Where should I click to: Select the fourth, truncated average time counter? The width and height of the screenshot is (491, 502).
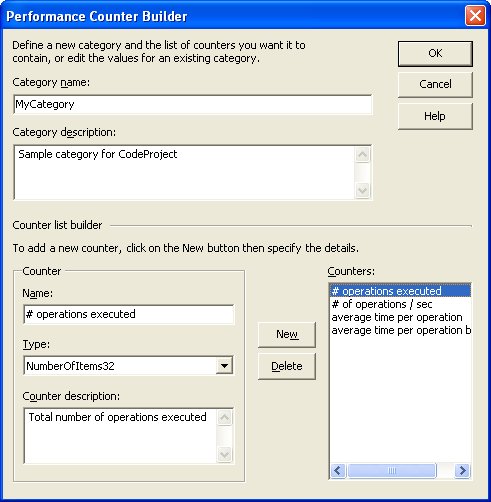400,330
